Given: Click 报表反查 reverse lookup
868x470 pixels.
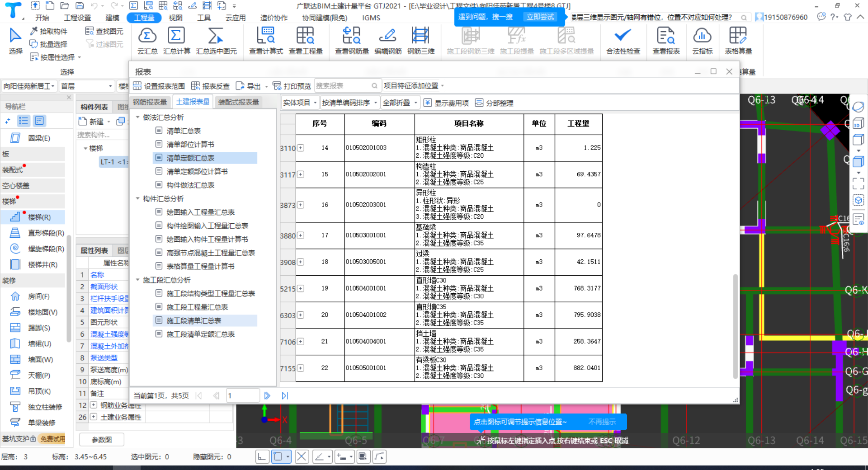Looking at the screenshot, I should tap(210, 86).
